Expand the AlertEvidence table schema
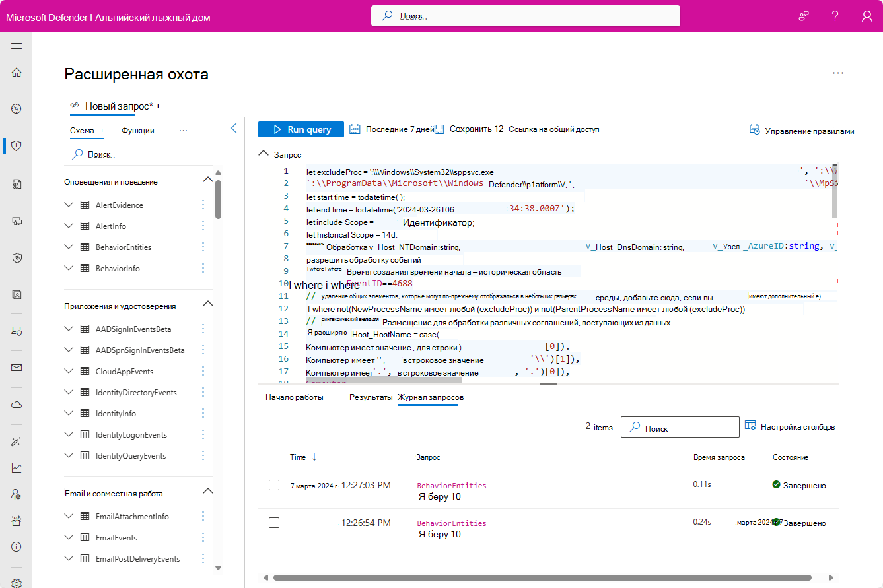Viewport: 883px width, 588px height. pyautogui.click(x=69, y=205)
